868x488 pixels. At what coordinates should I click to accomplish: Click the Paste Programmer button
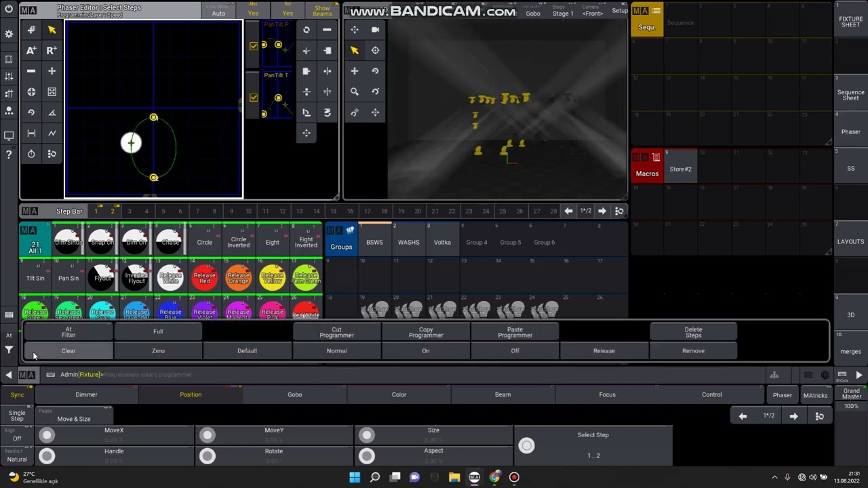515,332
